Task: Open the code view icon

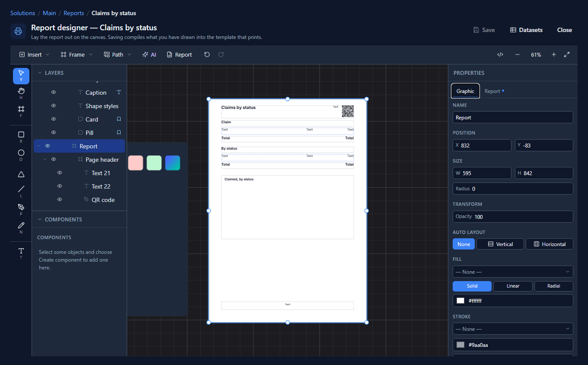Action: pos(500,54)
